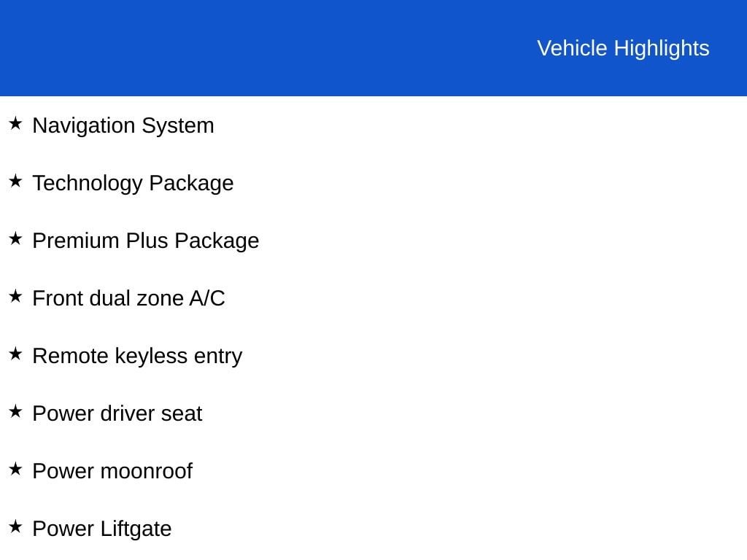Click the Front dual zone A/C entry

(x=128, y=298)
